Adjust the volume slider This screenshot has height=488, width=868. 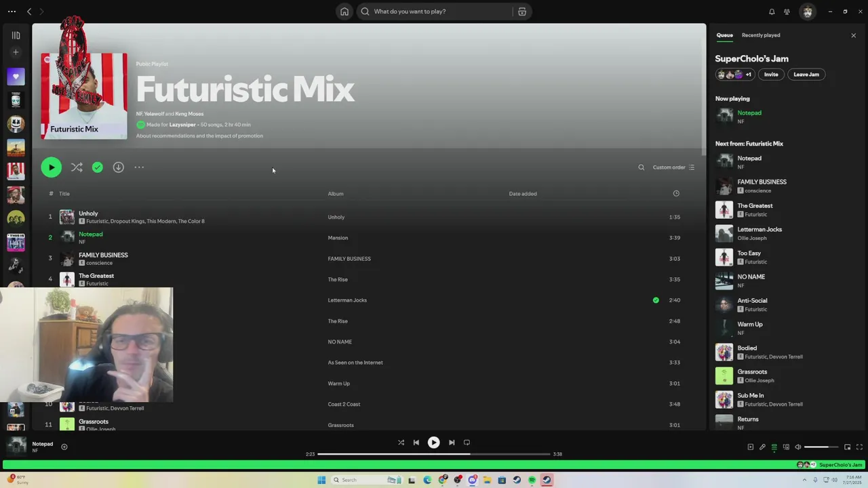pos(821,447)
